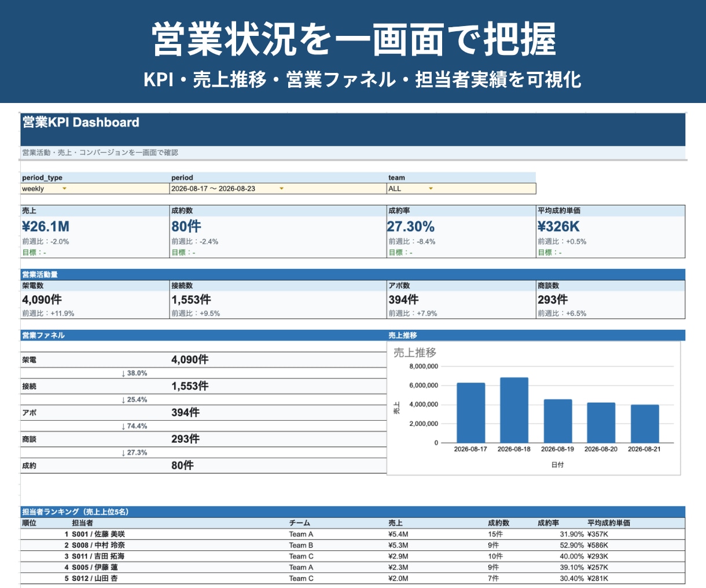Screen dimensions: 706x588
Task: Select the 'S012 / 山田 杏' row
Action: tap(353, 578)
